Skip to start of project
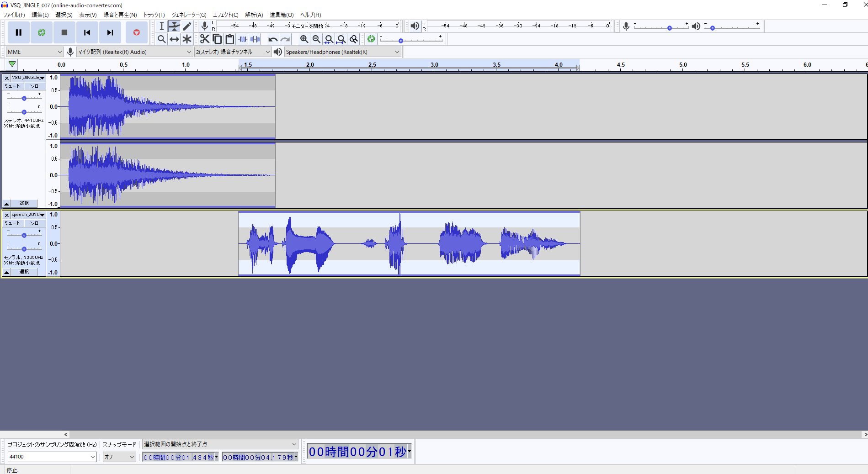 pyautogui.click(x=87, y=32)
